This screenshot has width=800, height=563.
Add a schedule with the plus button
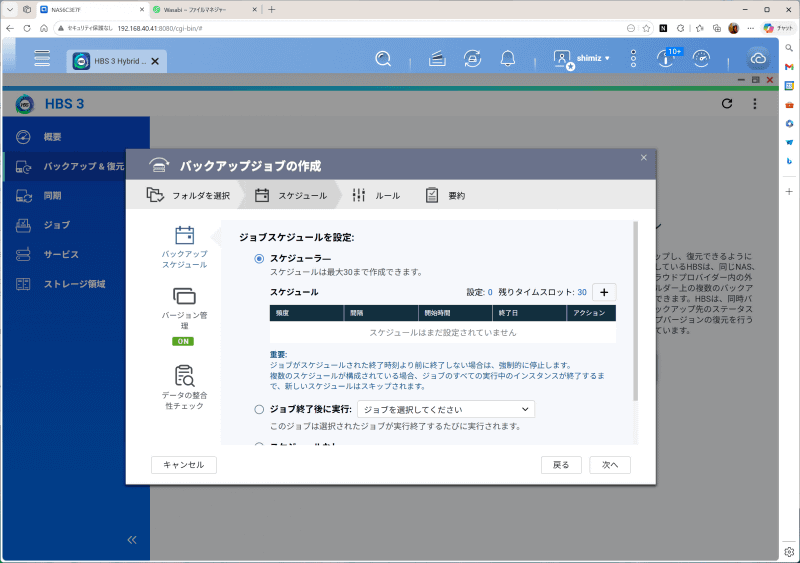[604, 292]
